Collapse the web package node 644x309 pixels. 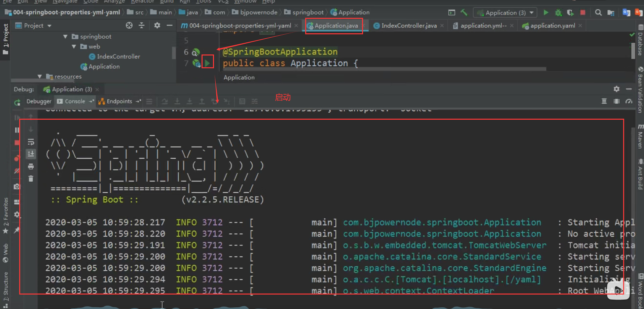[x=74, y=46]
